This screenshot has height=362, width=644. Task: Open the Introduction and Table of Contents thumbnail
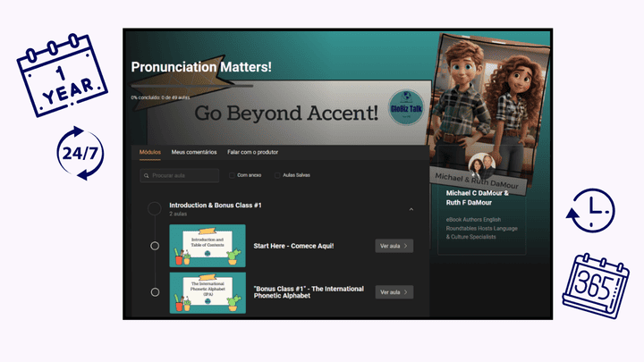pos(208,246)
